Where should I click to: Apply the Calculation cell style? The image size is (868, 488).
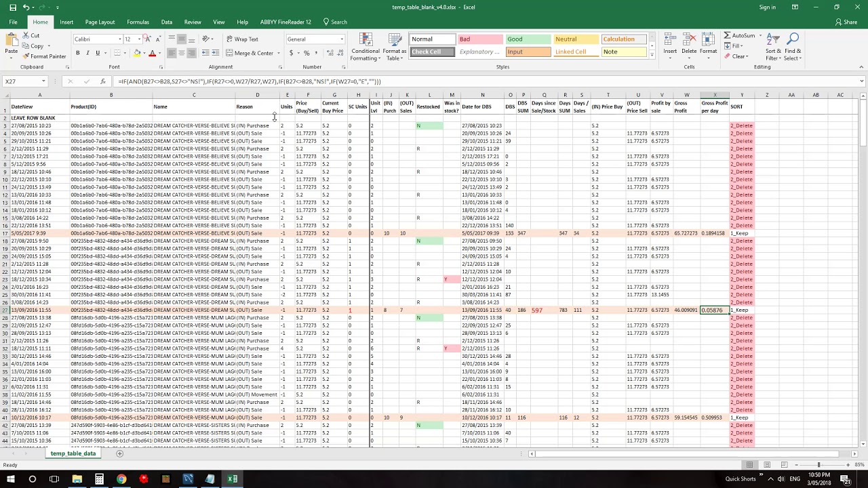[x=623, y=39]
